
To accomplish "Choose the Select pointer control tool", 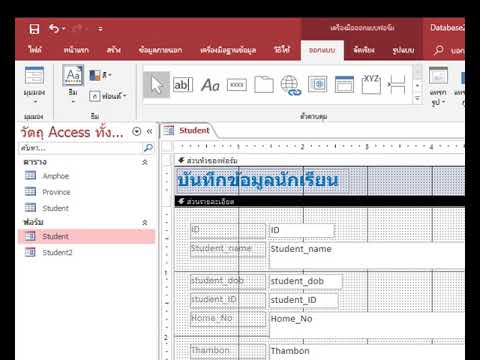I will [x=156, y=85].
